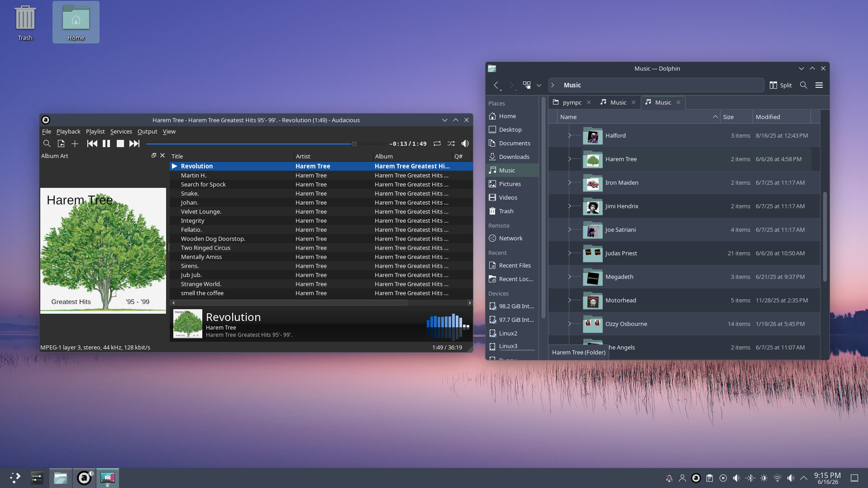Open the KDE application launcher

(15, 478)
